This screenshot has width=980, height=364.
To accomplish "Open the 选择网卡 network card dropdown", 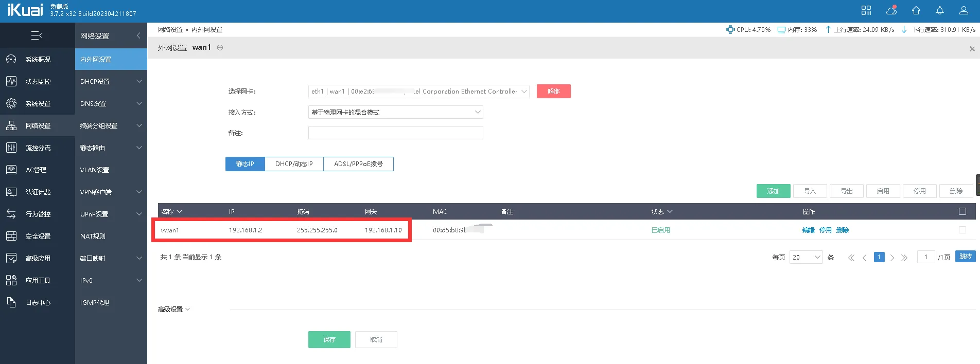I will coord(418,92).
